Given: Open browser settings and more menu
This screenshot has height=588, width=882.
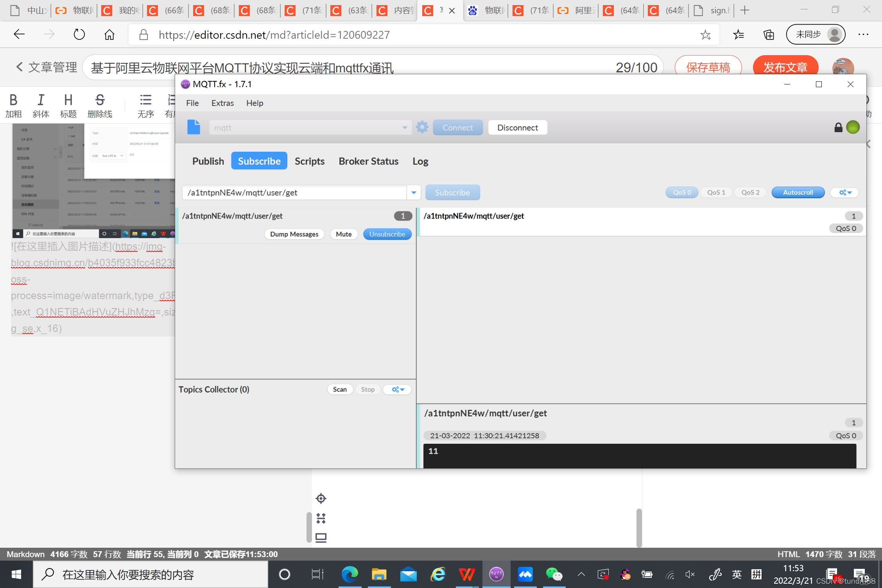Looking at the screenshot, I should tap(863, 35).
